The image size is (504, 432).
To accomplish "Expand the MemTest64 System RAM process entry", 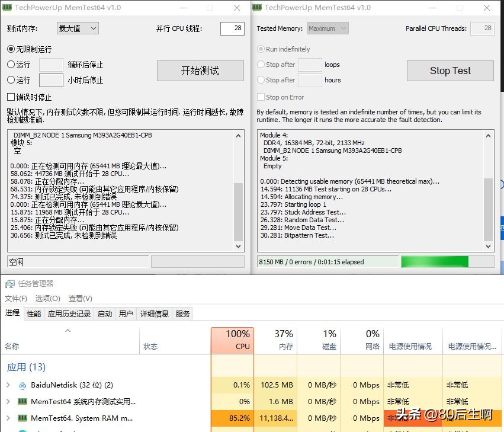I will (8, 418).
